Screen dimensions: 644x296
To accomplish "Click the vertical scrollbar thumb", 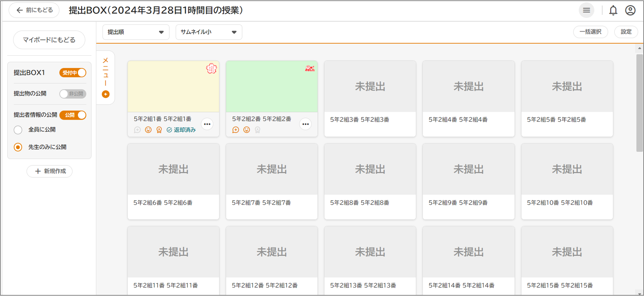I will pos(640,103).
